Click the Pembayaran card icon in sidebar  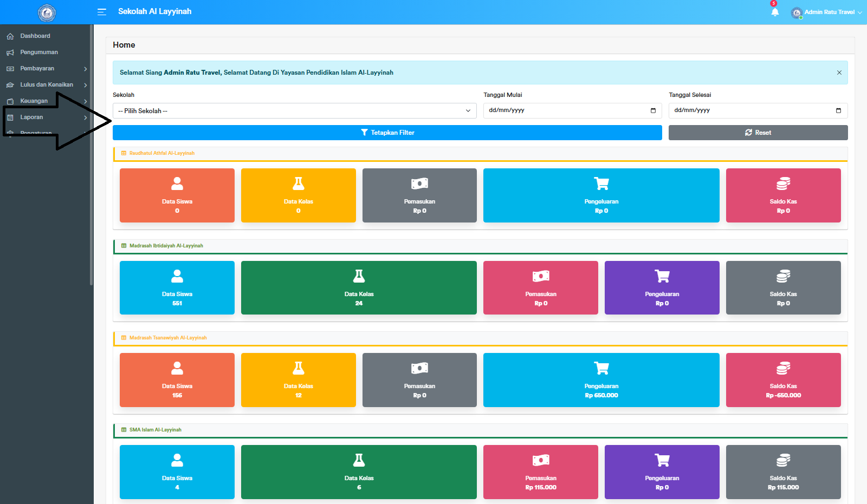point(11,68)
